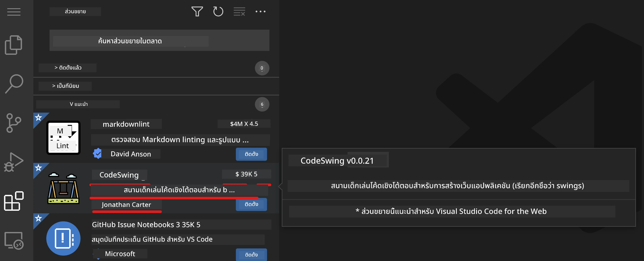Screen dimensions: 644x261
Task: Click the swings description in the tooltip
Action: 457,186
